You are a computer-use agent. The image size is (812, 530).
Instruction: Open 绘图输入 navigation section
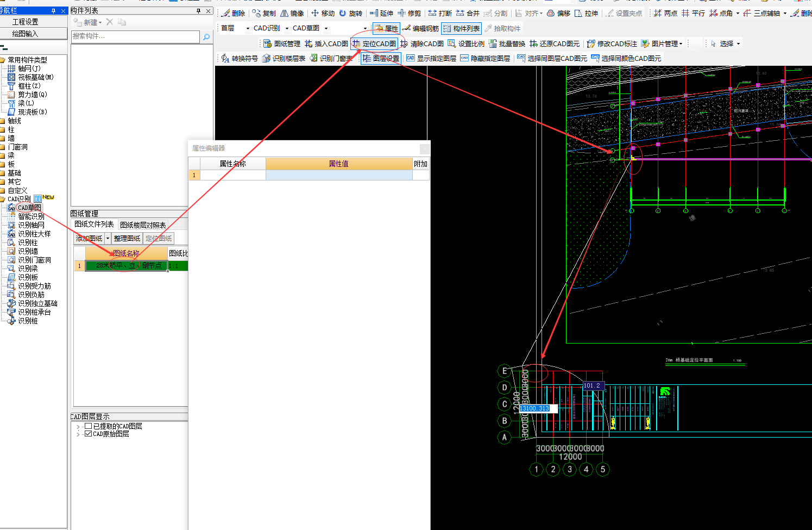pos(34,34)
